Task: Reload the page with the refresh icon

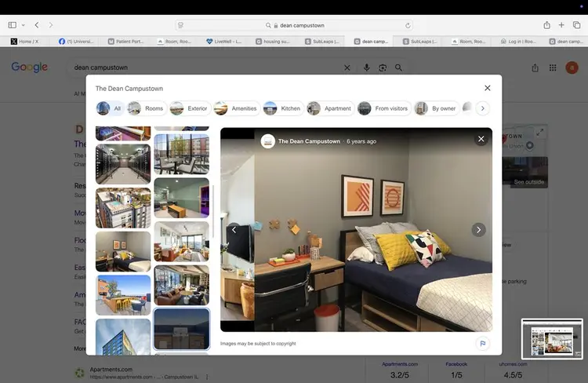Action: (408, 26)
